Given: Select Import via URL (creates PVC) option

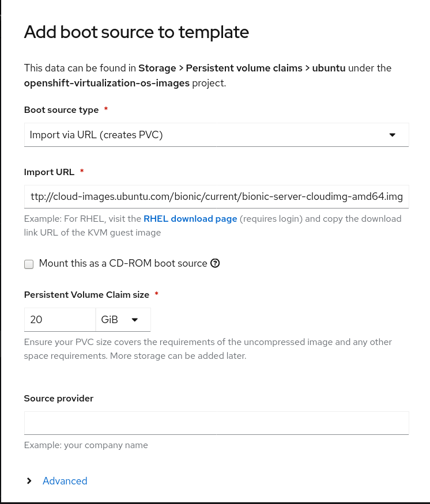Looking at the screenshot, I should (x=216, y=134).
